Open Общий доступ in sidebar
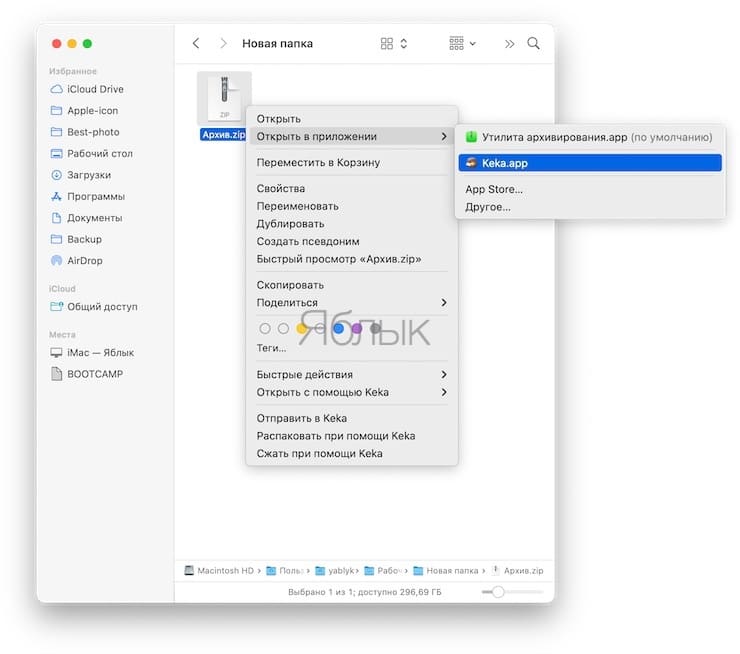 point(94,307)
